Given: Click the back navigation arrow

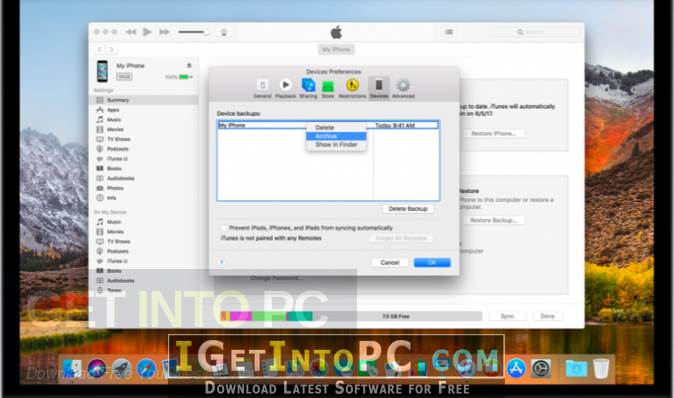Looking at the screenshot, I should (x=100, y=49).
